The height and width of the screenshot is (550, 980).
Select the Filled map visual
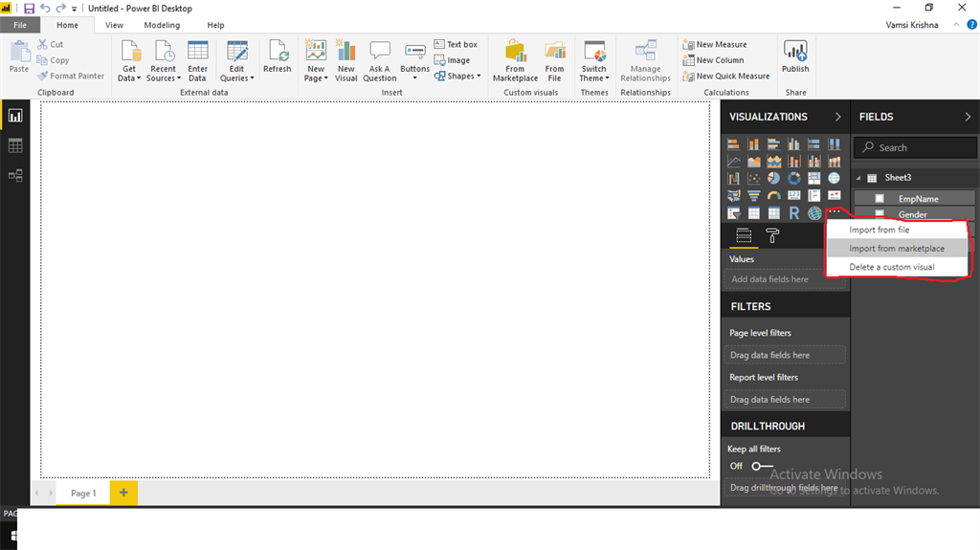click(734, 196)
